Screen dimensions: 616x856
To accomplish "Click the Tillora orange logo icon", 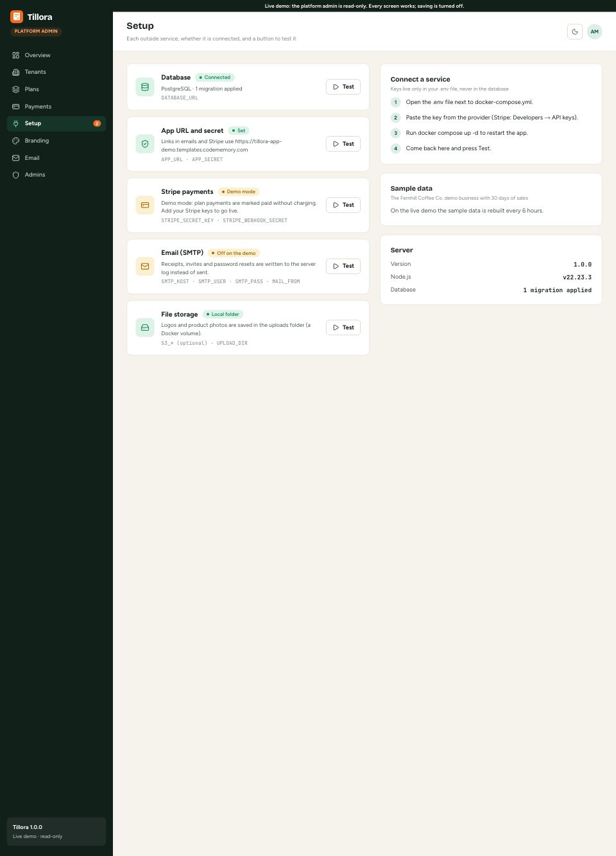I will pyautogui.click(x=17, y=17).
